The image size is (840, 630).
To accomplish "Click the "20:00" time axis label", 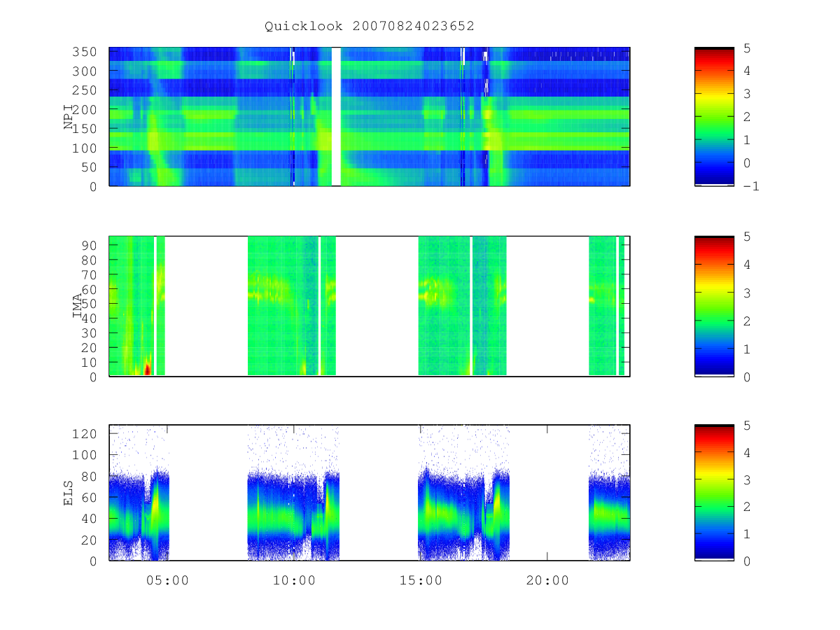I will coord(547,580).
